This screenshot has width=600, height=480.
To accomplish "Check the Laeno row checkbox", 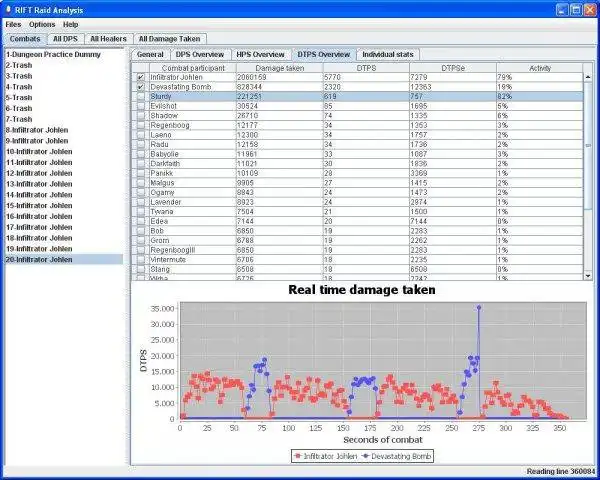I will [x=141, y=135].
